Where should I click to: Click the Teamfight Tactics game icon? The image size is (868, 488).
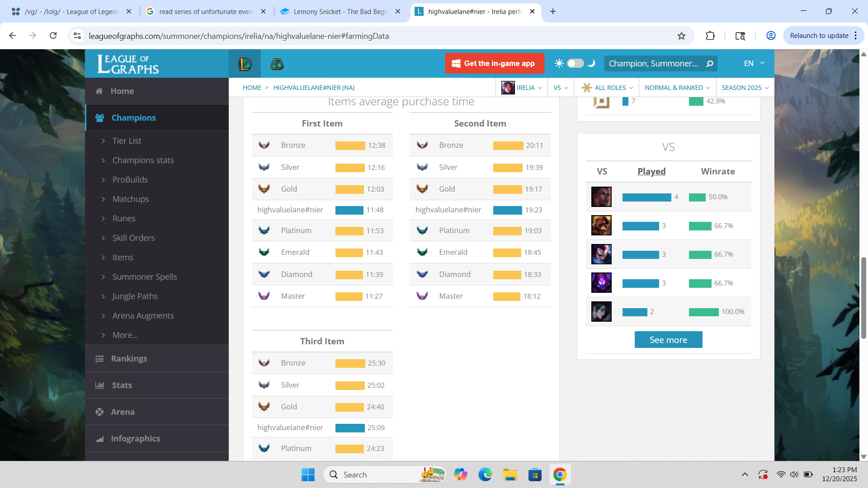click(x=277, y=64)
